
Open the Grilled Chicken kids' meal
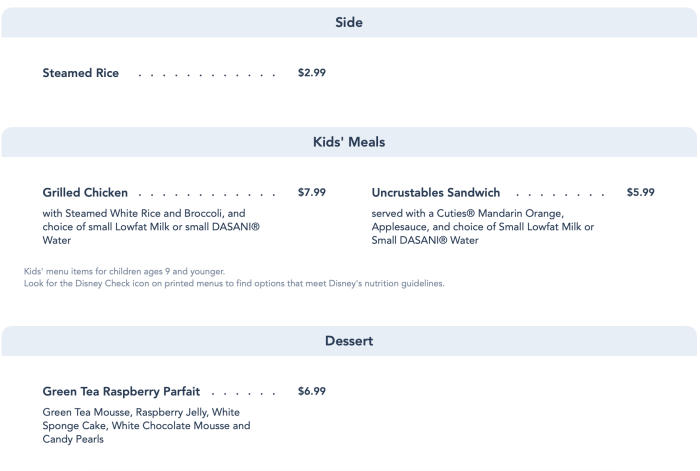[x=85, y=192]
